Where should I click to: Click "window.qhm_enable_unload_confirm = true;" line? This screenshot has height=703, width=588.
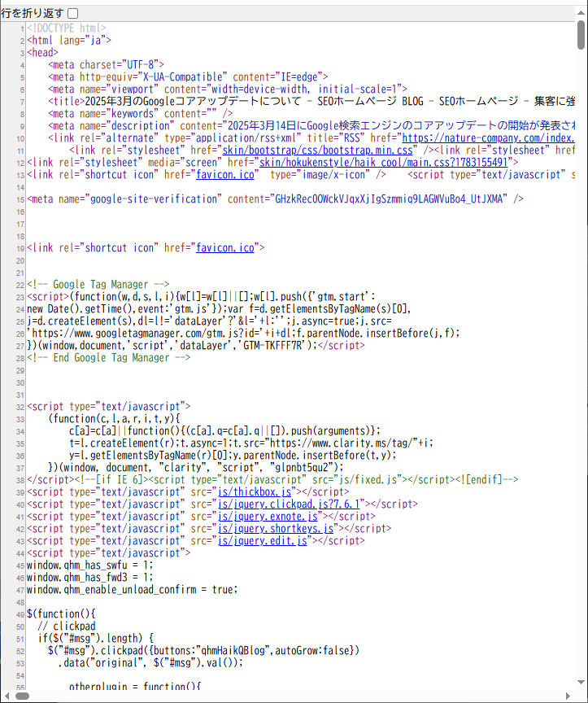(x=133, y=589)
